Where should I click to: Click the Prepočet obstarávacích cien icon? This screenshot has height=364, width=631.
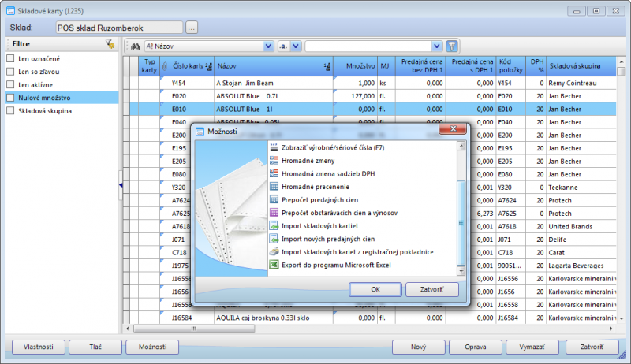click(274, 213)
